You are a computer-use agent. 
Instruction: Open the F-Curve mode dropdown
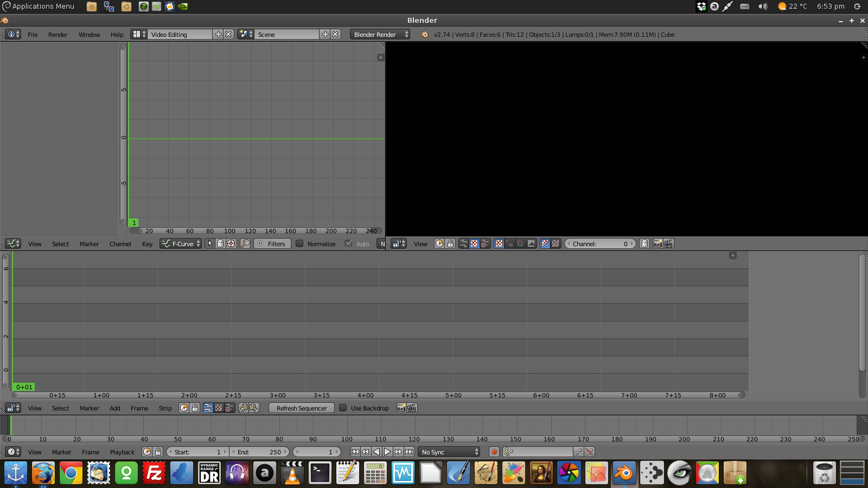point(181,243)
